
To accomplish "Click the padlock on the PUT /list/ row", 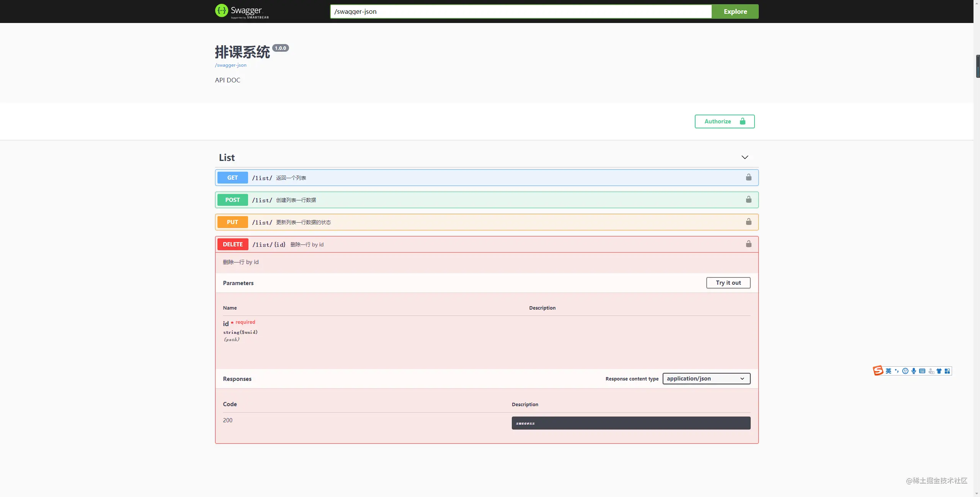I will coord(748,221).
